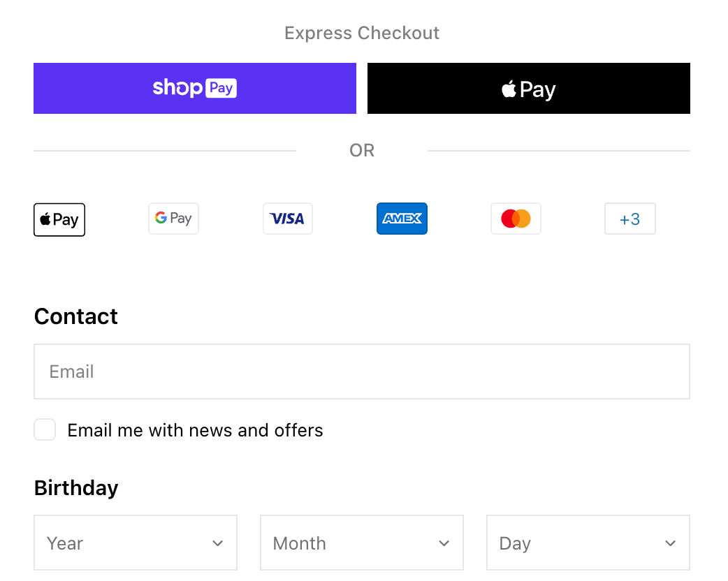Pick the American Express card icon
The height and width of the screenshot is (581, 728).
[402, 218]
